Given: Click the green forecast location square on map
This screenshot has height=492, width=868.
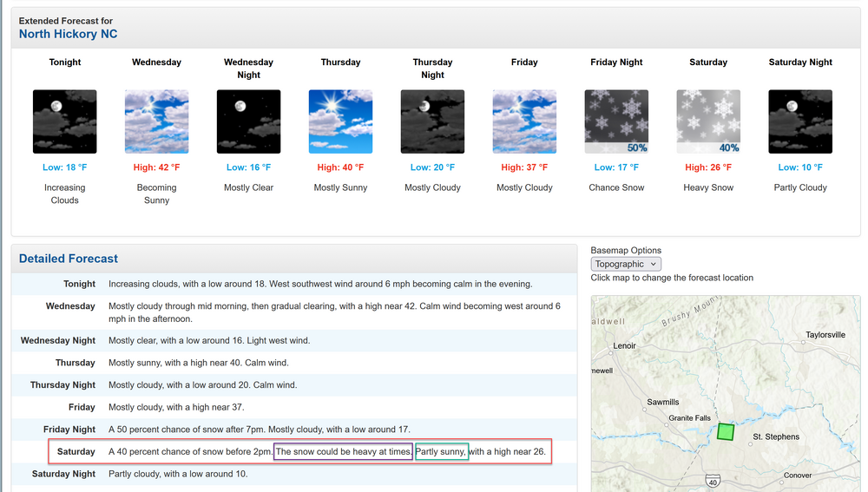Looking at the screenshot, I should (726, 431).
